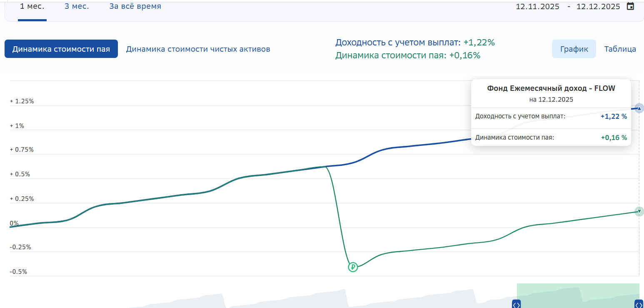The width and height of the screenshot is (644, 308).
Task: Grab the right range navigator handle
Action: [x=639, y=305]
